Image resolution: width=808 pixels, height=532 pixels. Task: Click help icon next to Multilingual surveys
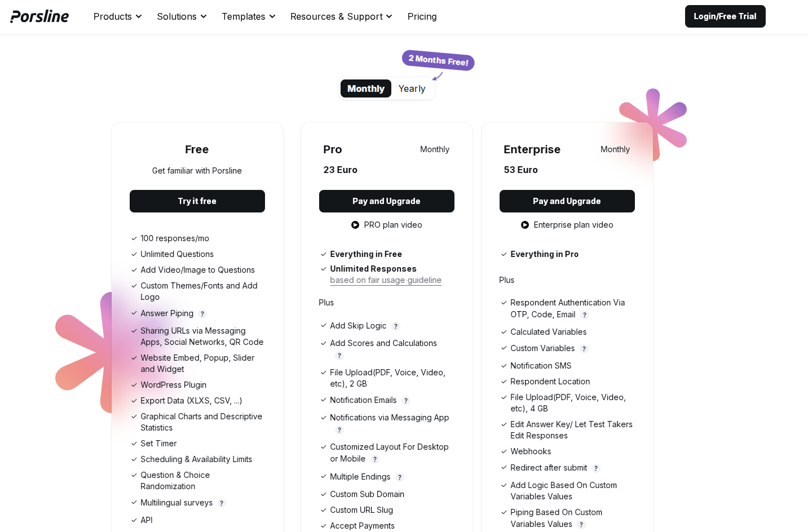[x=222, y=503]
